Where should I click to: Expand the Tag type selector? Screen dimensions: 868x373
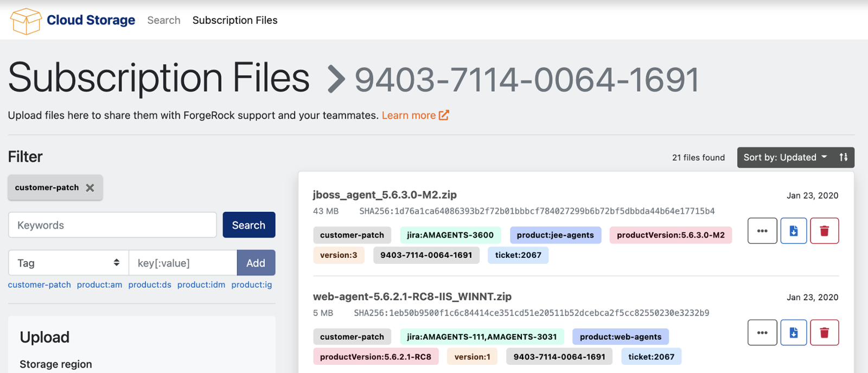68,263
